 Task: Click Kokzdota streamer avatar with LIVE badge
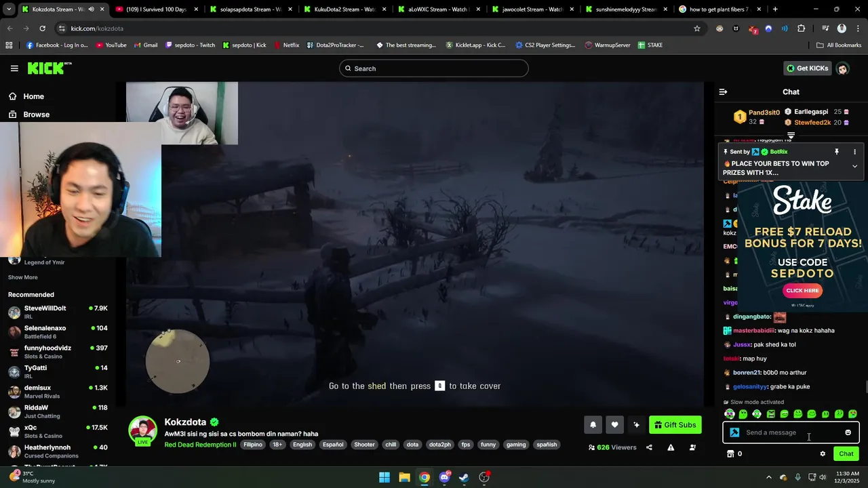(x=142, y=431)
